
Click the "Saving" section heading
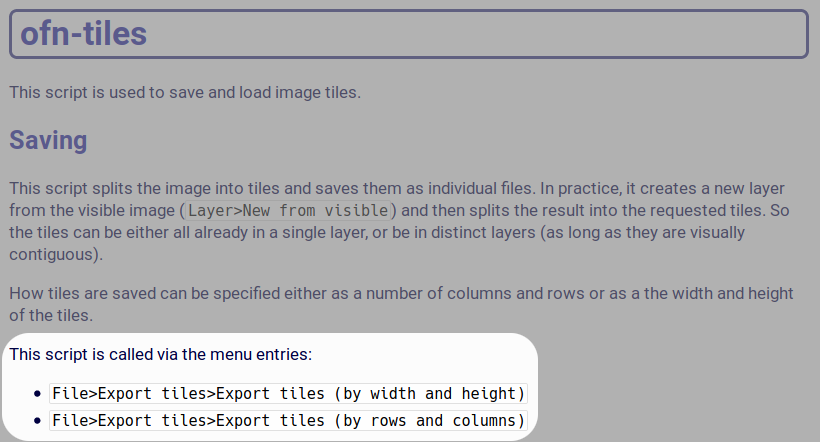pyautogui.click(x=48, y=140)
